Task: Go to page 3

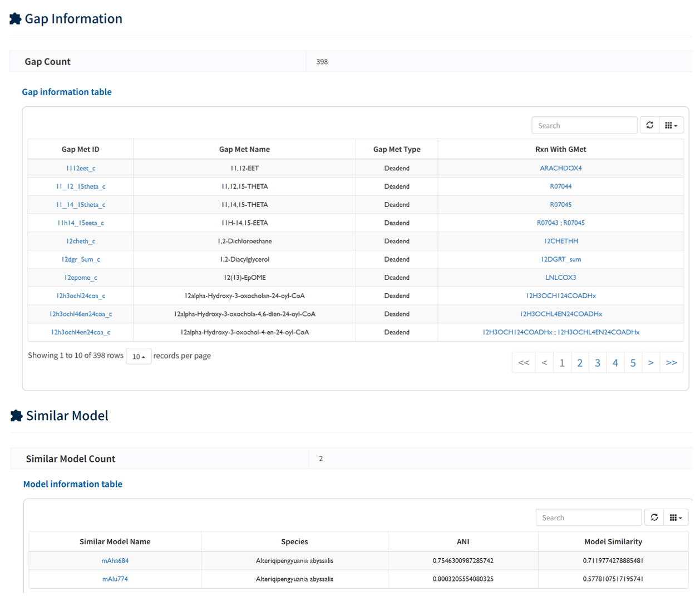Action: 598,363
